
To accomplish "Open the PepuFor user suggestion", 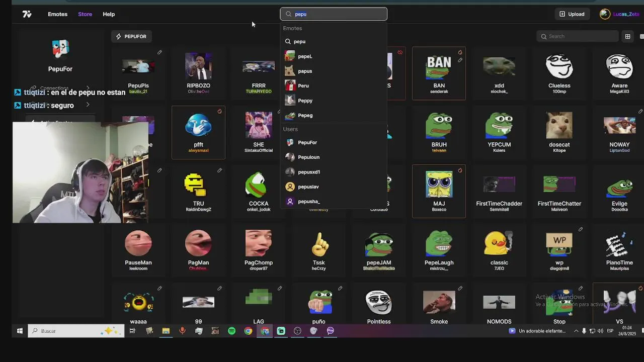I will 334,142.
